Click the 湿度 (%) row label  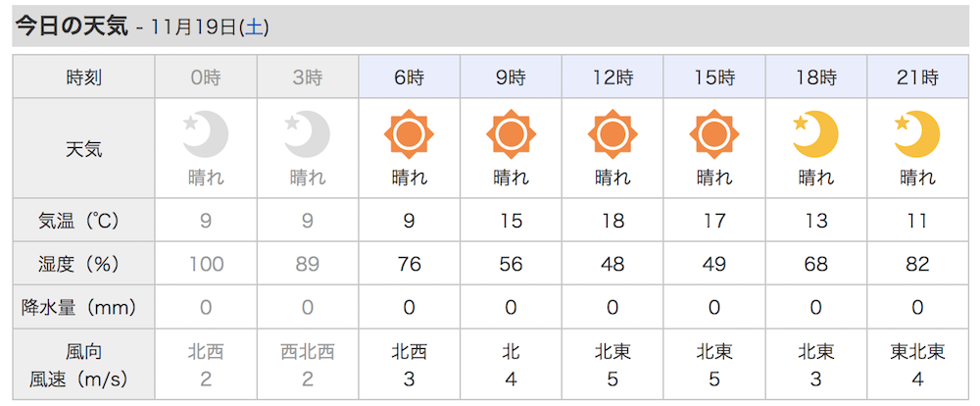pyautogui.click(x=83, y=264)
